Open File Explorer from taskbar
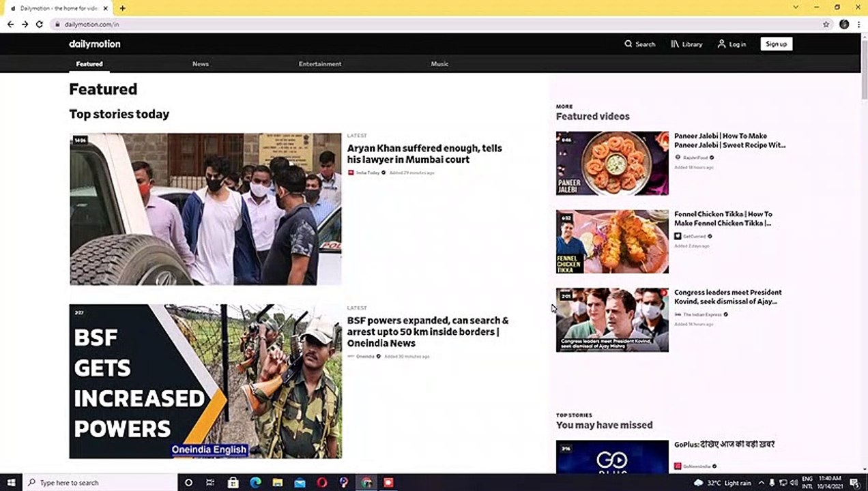 [x=277, y=482]
